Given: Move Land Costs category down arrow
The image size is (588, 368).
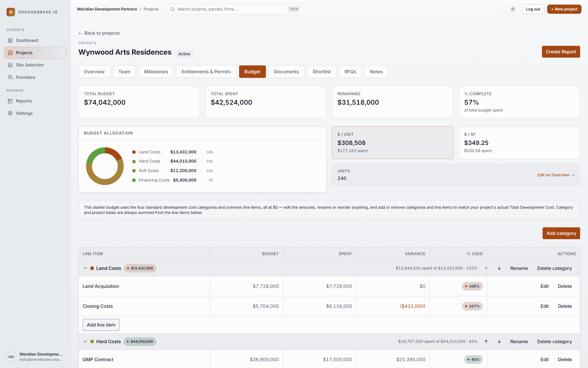Looking at the screenshot, I should 499,268.
